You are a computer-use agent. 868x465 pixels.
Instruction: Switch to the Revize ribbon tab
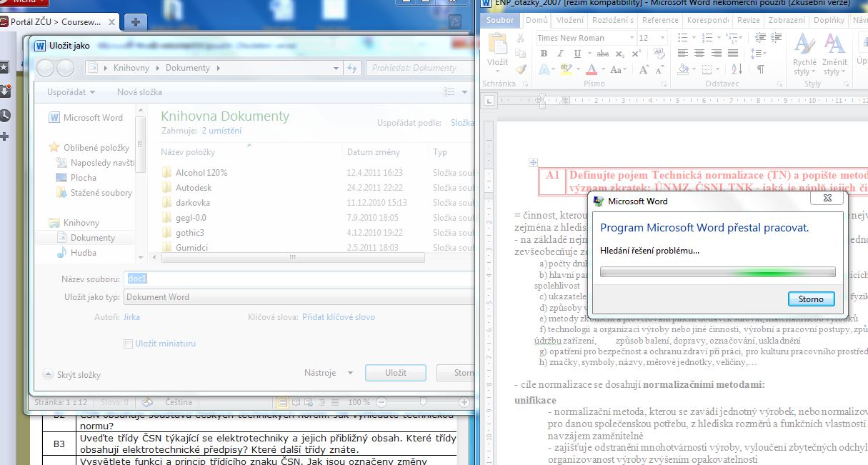point(749,20)
